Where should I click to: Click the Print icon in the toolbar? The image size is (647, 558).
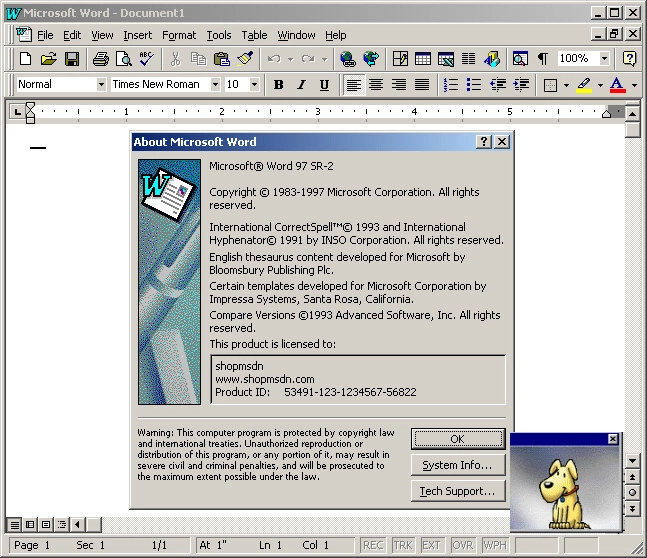[x=101, y=59]
